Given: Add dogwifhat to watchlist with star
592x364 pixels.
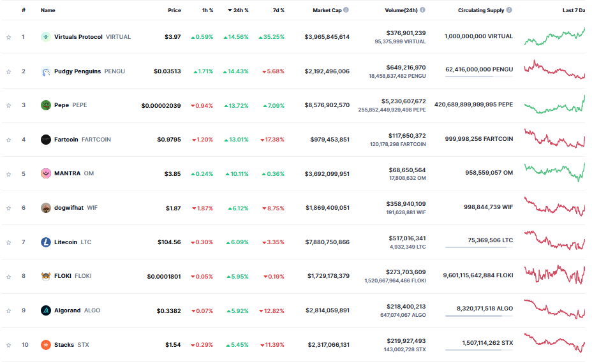Looking at the screenshot, I should (x=9, y=208).
